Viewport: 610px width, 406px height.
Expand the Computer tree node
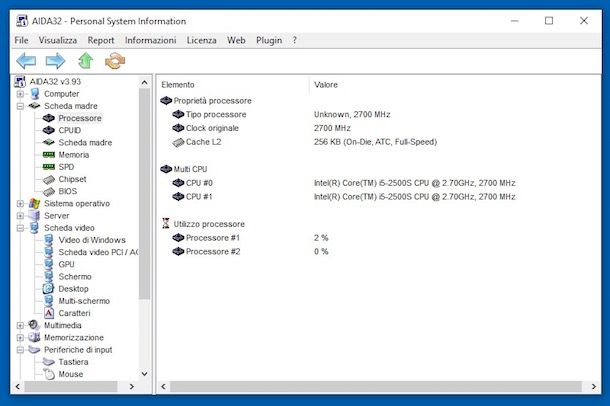[x=20, y=94]
